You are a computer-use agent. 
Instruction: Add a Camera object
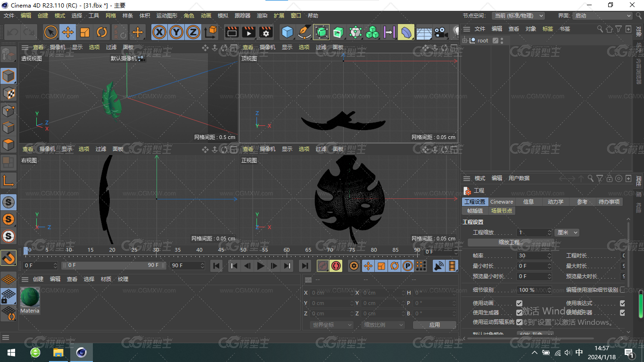tap(441, 32)
